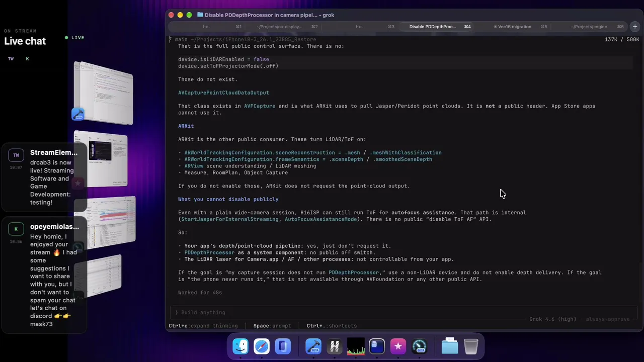644x362 pixels.
Task: Open the Trash in the Dock
Action: click(x=471, y=346)
